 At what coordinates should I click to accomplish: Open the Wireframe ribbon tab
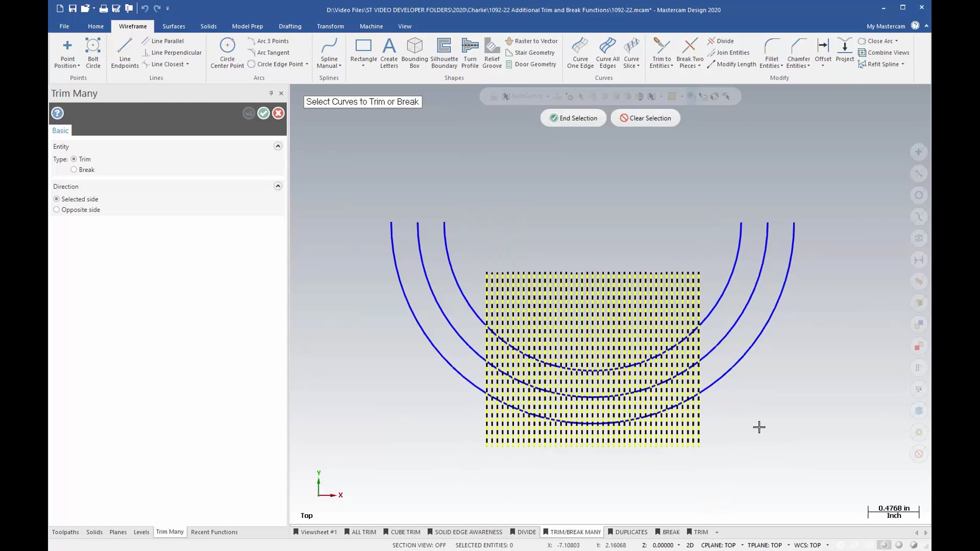[133, 26]
